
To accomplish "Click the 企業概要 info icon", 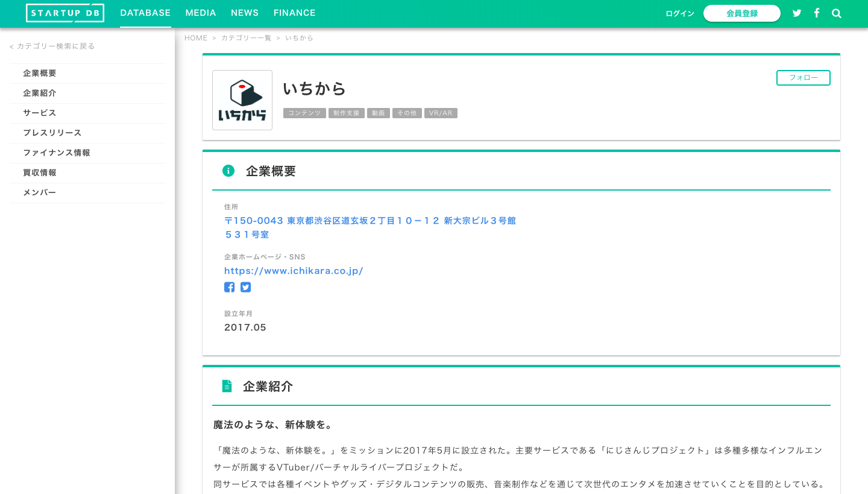I will tap(228, 171).
